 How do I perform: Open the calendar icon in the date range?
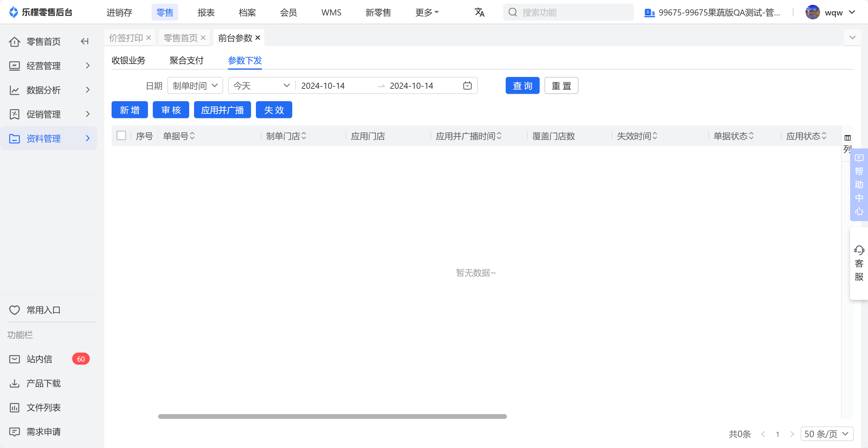click(x=468, y=85)
